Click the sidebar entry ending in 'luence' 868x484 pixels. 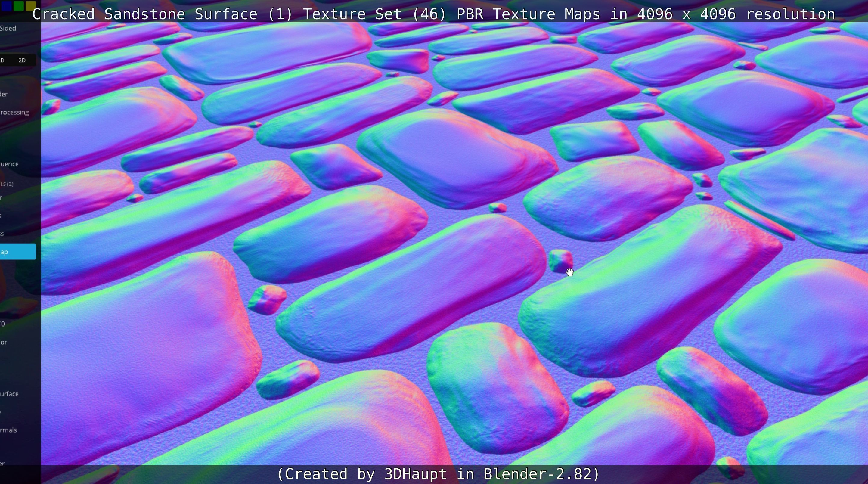click(9, 164)
